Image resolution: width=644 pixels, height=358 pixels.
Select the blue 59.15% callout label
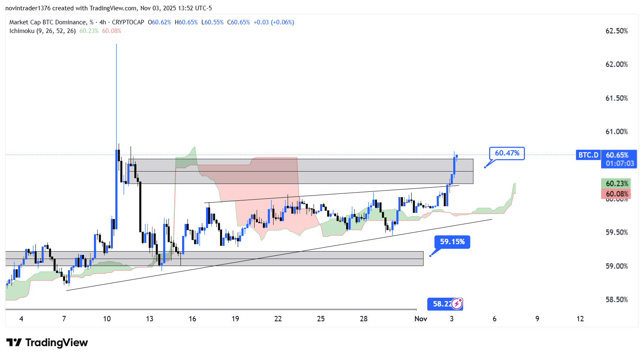(x=452, y=242)
